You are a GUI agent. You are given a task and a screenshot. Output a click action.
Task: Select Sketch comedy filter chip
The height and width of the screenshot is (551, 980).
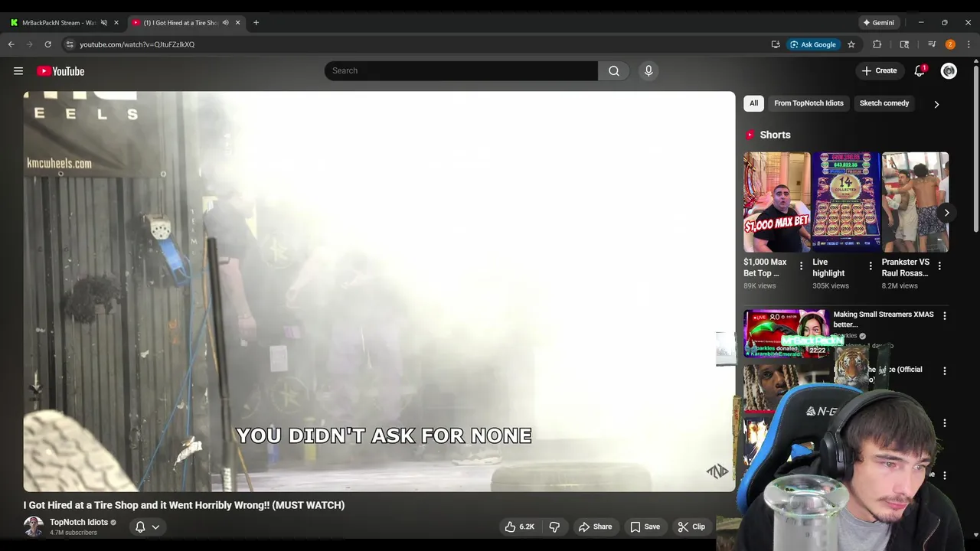884,103
